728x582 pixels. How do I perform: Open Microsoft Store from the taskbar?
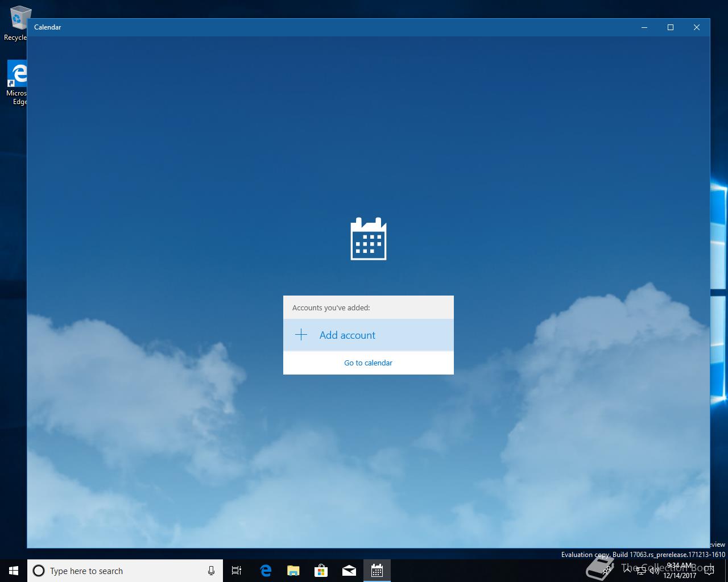[321, 571]
